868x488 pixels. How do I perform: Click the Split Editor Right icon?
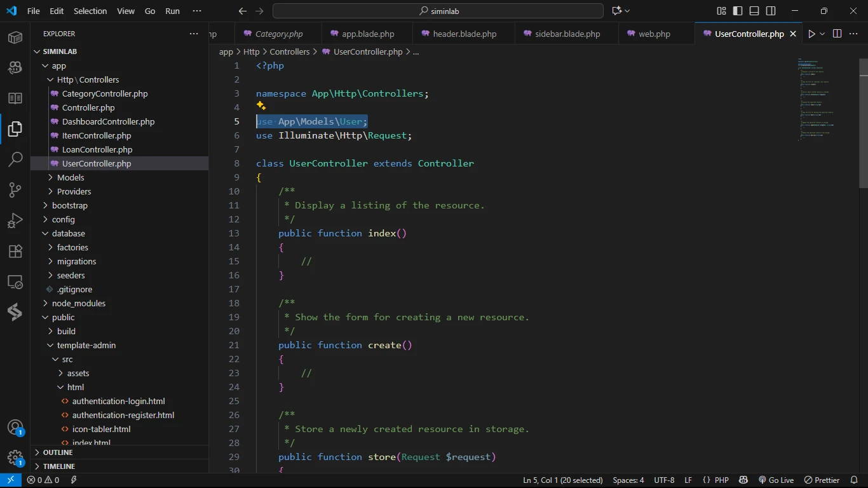(x=837, y=34)
